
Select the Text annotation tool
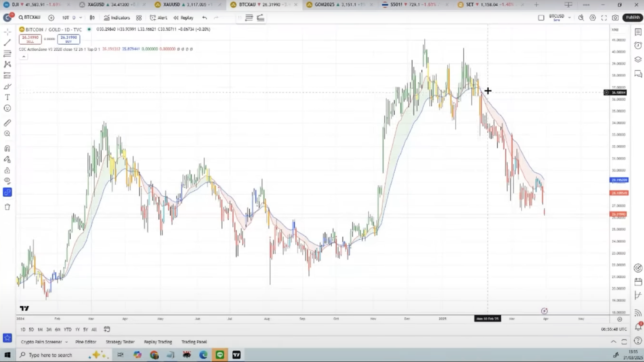tap(7, 97)
